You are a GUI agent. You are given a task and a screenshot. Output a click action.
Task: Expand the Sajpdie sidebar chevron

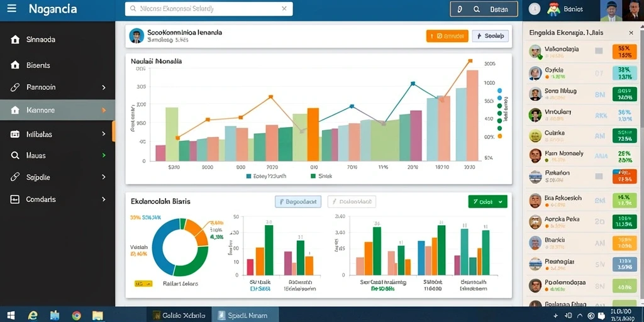coord(104,177)
